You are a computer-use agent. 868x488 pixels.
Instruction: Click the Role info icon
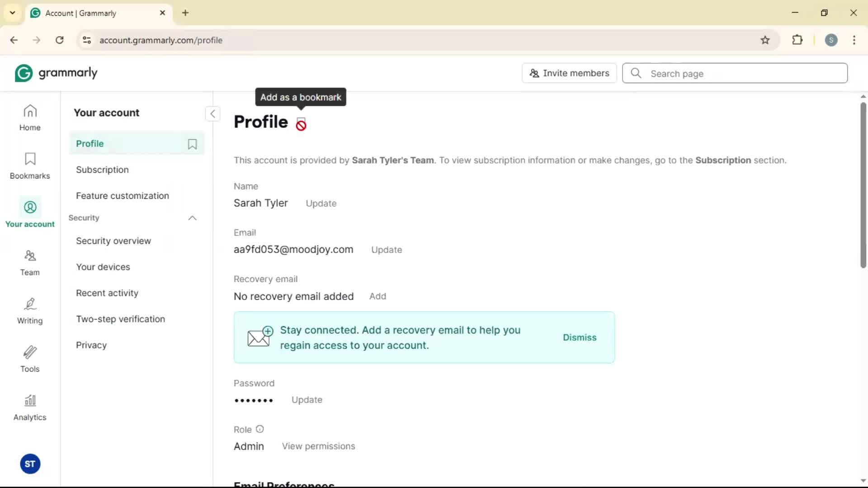click(259, 429)
